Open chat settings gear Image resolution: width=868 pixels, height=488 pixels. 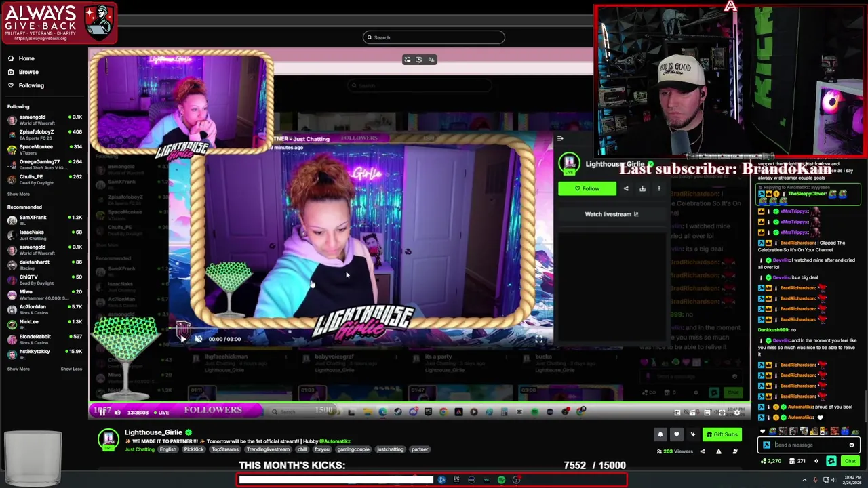pos(816,461)
